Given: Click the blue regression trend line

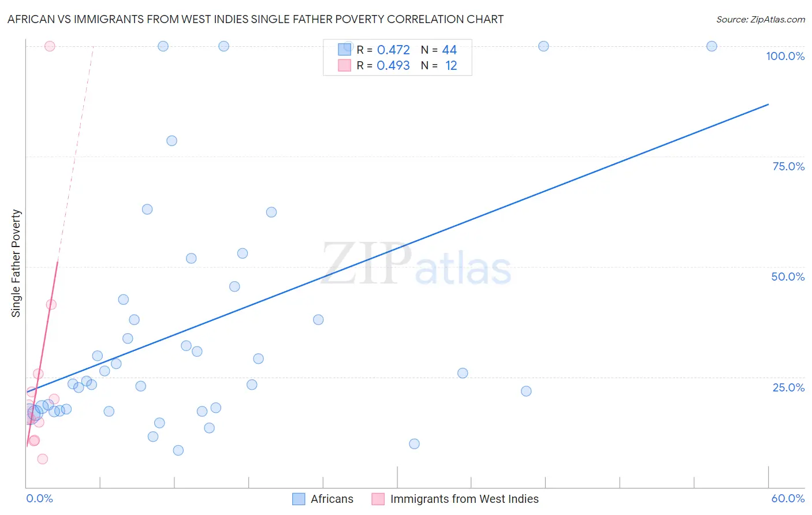Looking at the screenshot, I should click(397, 248).
